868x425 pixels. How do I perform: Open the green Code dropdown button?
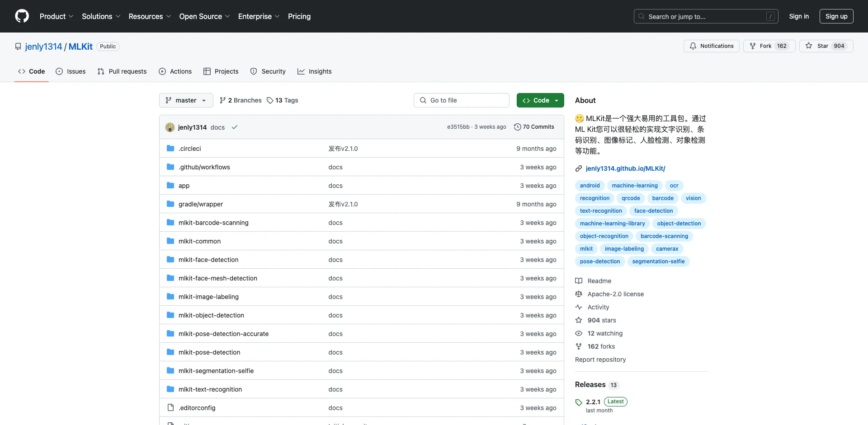[540, 100]
